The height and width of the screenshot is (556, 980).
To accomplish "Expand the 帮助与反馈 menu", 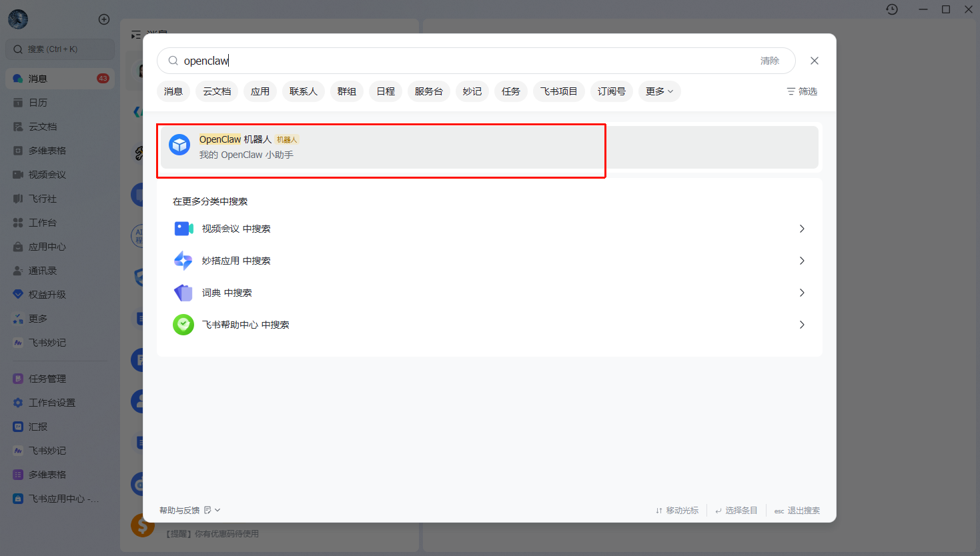I will coord(189,510).
